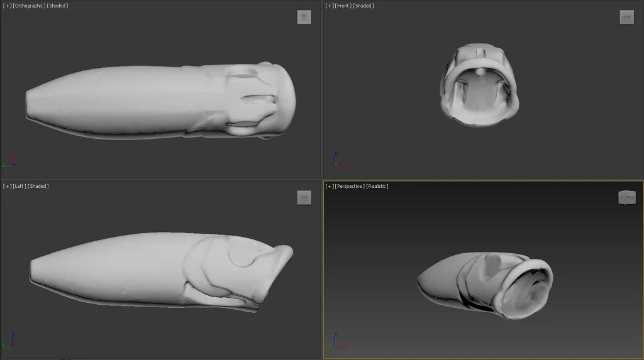This screenshot has width=644, height=360.
Task: Open the [Left] point-of-view label menu
Action: [x=19, y=186]
